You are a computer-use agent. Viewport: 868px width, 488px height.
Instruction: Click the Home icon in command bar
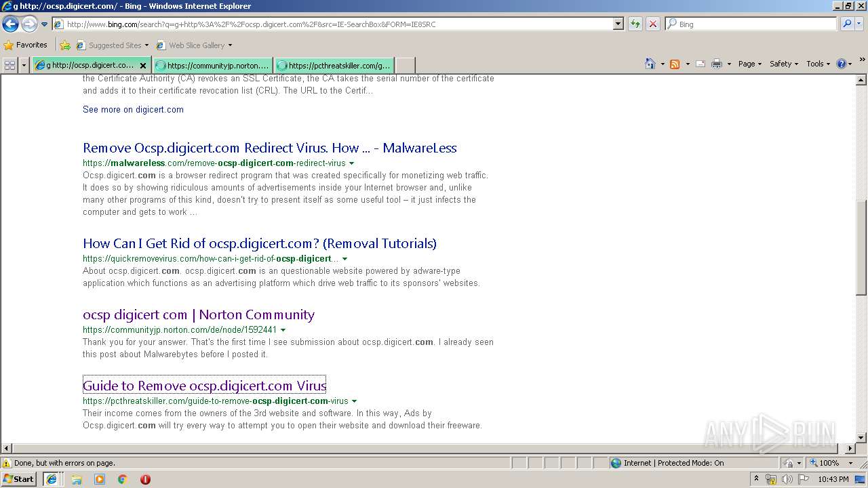(x=650, y=64)
